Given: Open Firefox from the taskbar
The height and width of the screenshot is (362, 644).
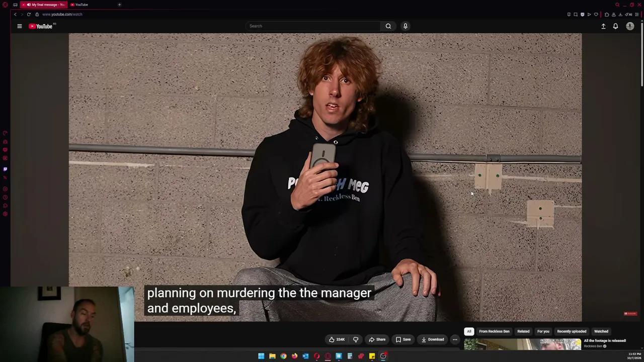Looking at the screenshot, I should click(294, 356).
